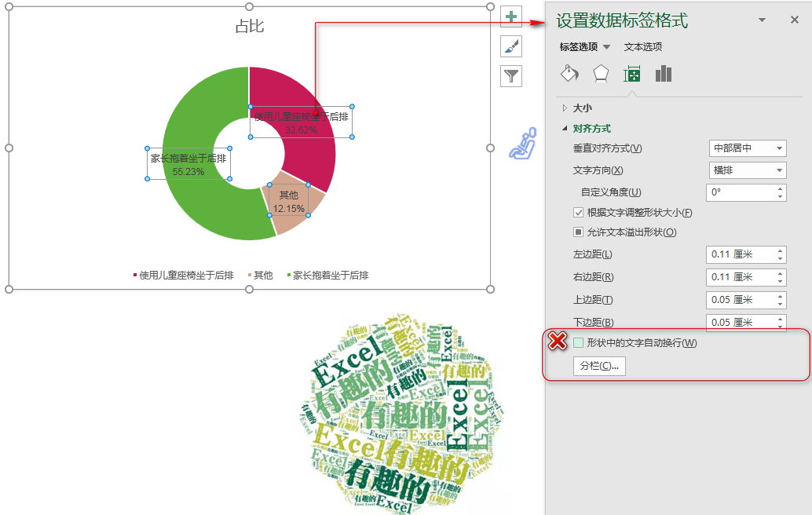This screenshot has height=515, width=812.
Task: Select the 使用儿童座椅坐于后排 data label
Action: (x=301, y=122)
